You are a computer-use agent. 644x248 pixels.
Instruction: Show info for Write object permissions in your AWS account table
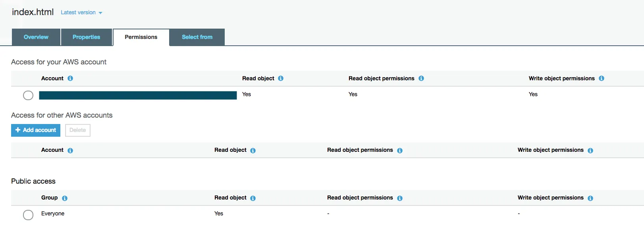[602, 78]
